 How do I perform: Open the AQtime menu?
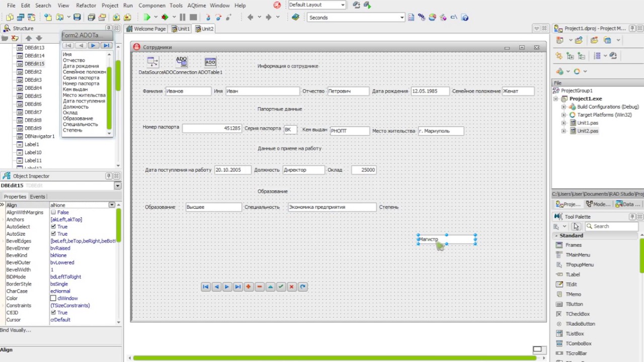196,5
